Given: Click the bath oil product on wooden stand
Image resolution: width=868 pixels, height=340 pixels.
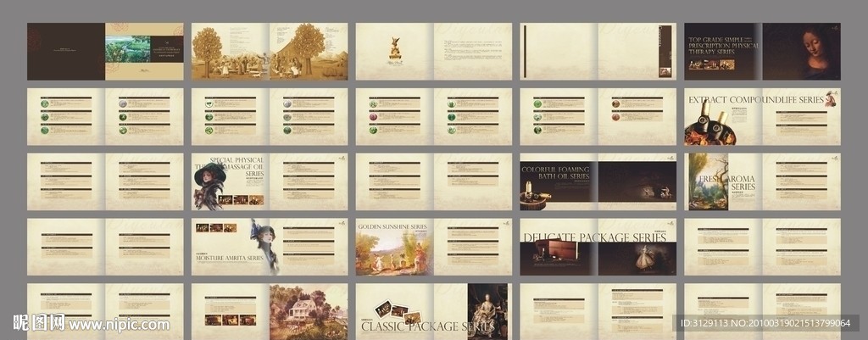Looking at the screenshot, I should (537, 195).
